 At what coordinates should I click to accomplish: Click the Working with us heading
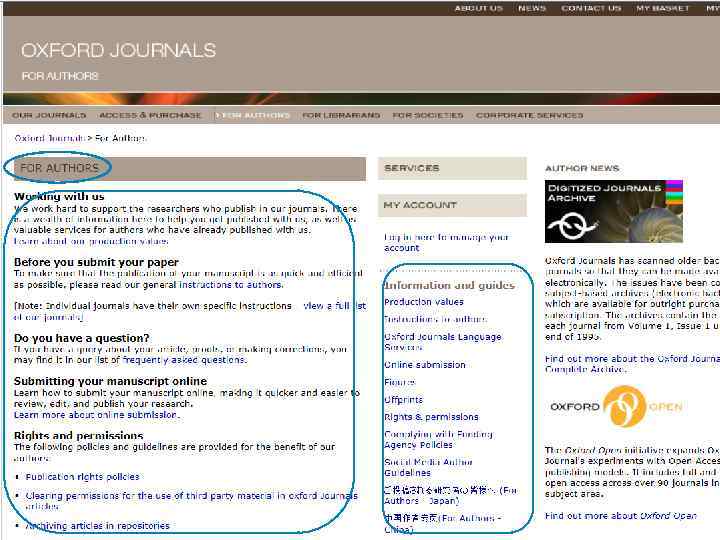(x=59, y=197)
